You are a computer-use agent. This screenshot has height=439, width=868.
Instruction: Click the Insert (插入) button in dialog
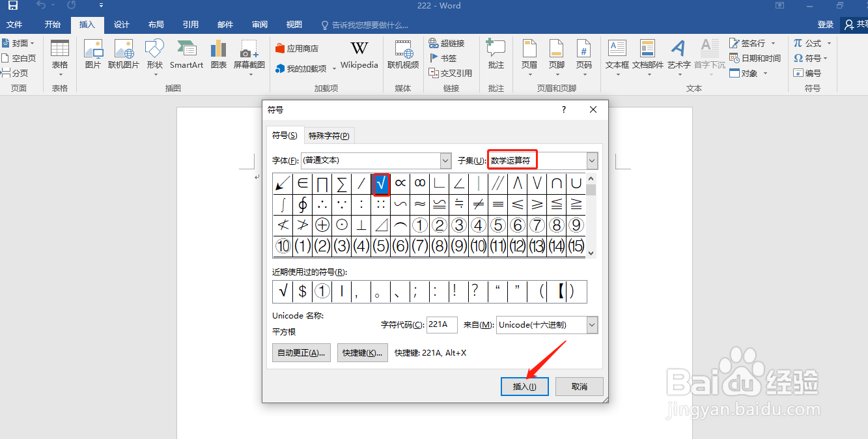click(525, 386)
